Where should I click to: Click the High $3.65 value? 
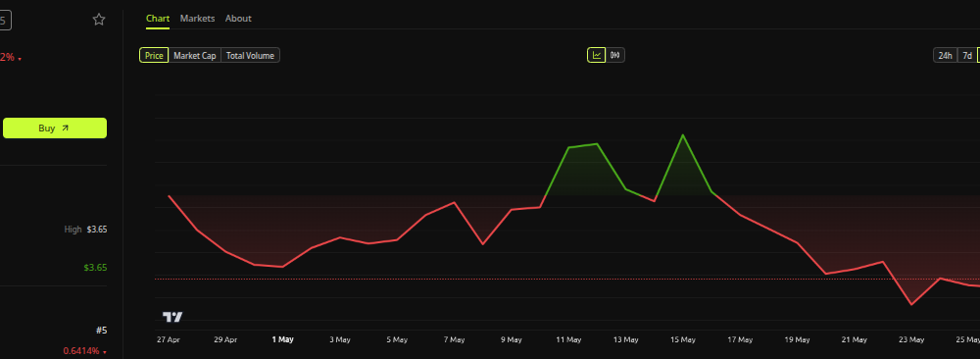(x=97, y=230)
